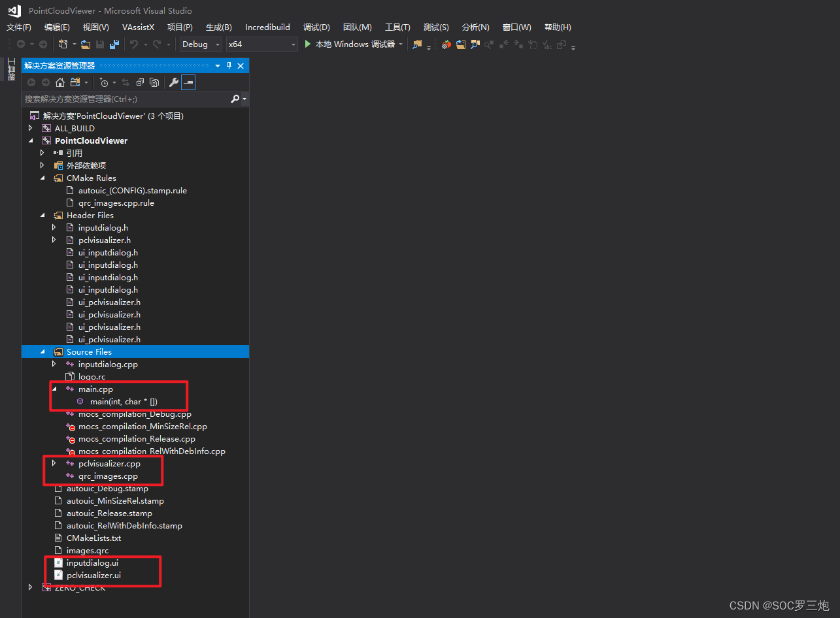Screen dimensions: 840x618
Task: Click the search magnifier icon in Solution Explorer
Action: pyautogui.click(x=235, y=99)
